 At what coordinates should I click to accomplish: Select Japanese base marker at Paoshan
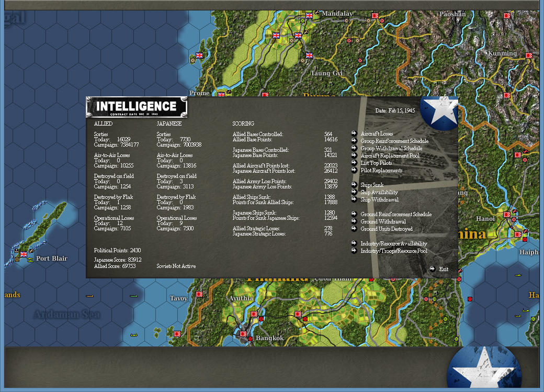click(506, 16)
